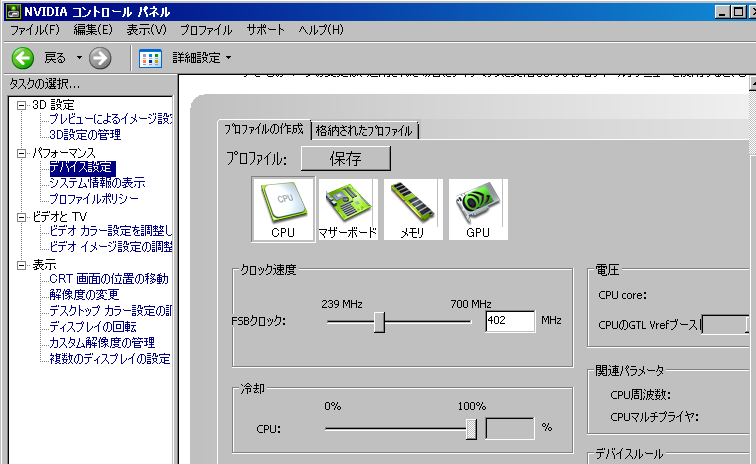Click the 700 MHz maximum label
Image resolution: width=756 pixels, height=464 pixels.
pyautogui.click(x=471, y=304)
